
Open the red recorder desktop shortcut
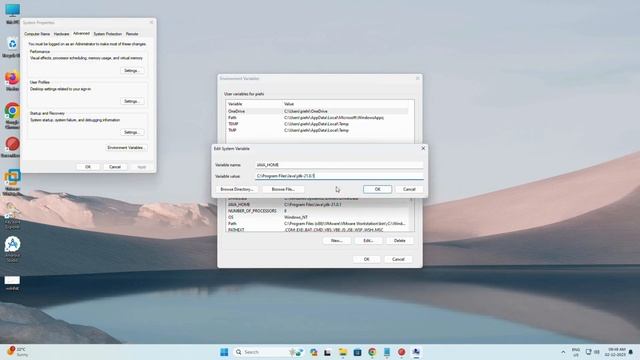tap(12, 147)
